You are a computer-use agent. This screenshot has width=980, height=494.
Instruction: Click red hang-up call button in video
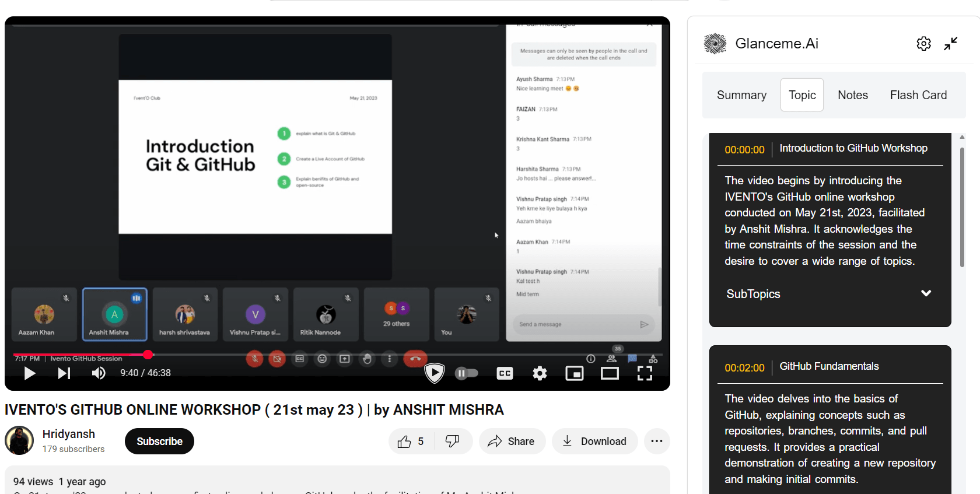415,359
